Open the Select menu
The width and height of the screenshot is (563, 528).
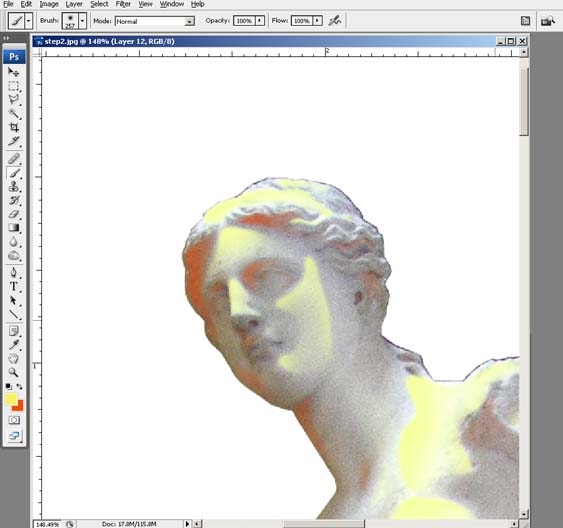point(99,4)
